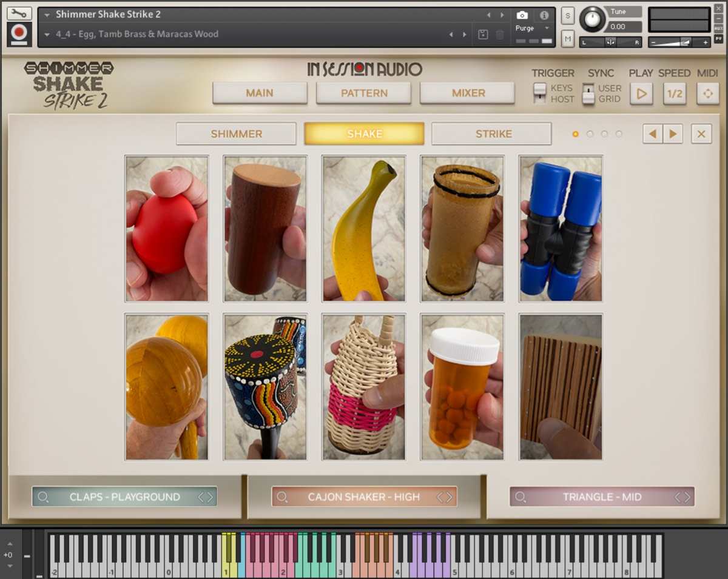Step CAJON SHAKER - HIGH to next sound
The width and height of the screenshot is (728, 579).
coord(449,497)
